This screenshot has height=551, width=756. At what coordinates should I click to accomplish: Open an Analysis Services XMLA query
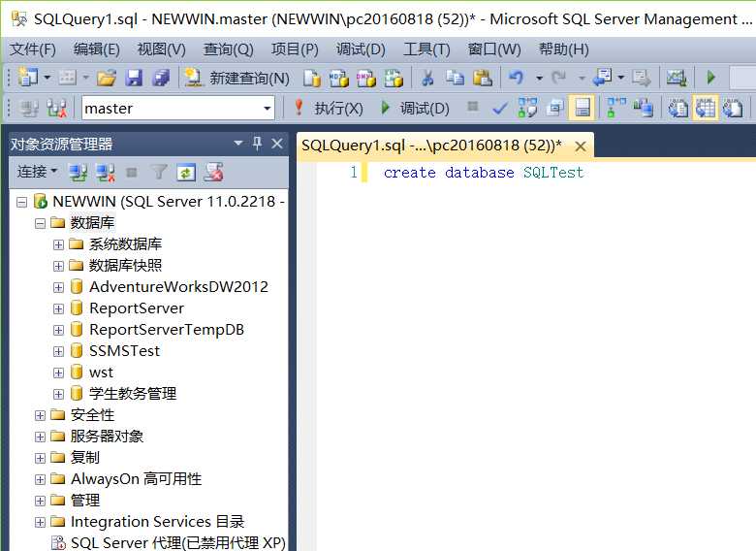394,78
